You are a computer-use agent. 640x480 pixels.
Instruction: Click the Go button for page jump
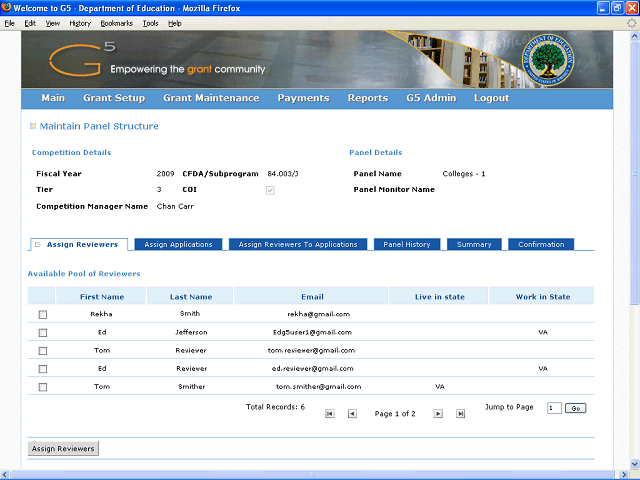(x=575, y=408)
